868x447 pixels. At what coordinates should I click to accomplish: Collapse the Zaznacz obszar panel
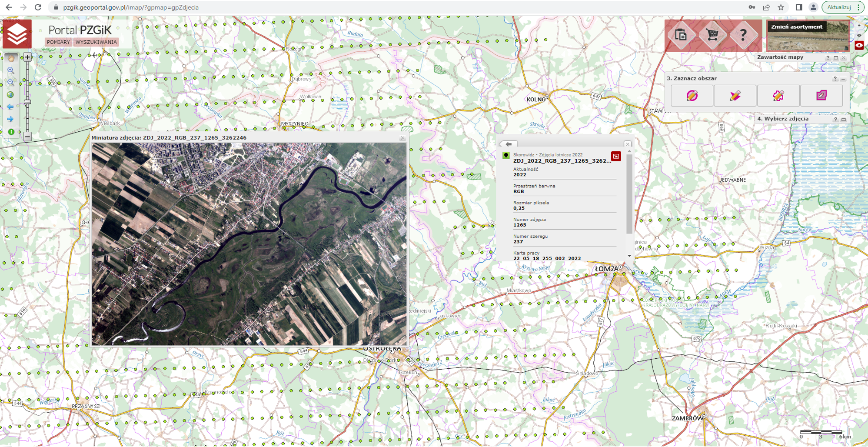click(x=843, y=79)
